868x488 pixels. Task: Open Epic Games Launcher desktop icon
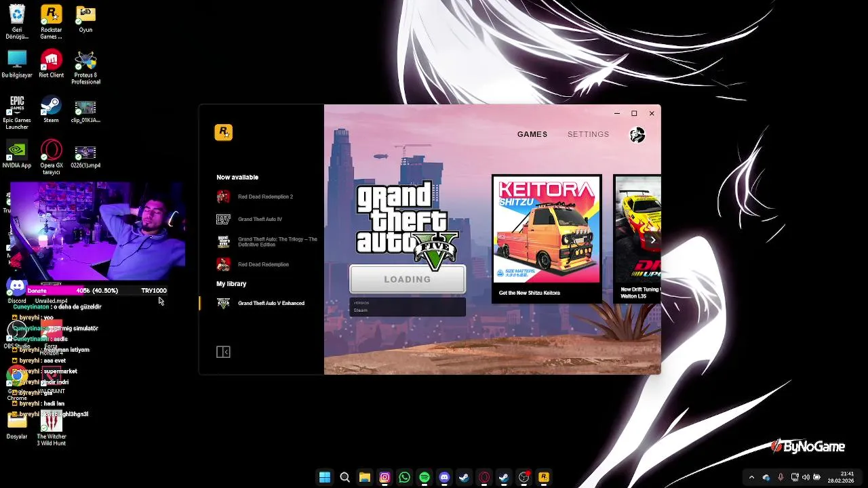tap(17, 113)
